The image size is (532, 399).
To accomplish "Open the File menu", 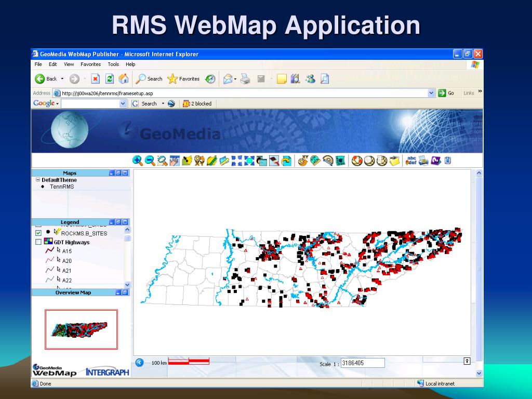I will click(x=38, y=64).
